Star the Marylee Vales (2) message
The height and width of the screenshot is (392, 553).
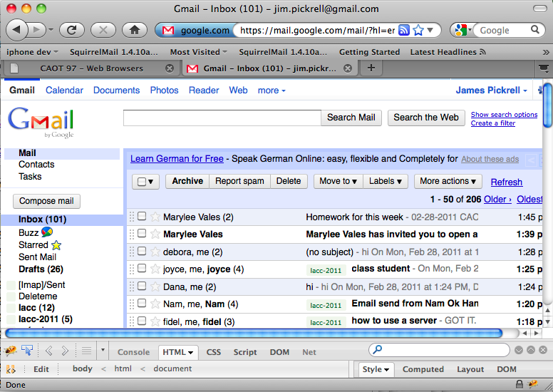[x=155, y=217]
